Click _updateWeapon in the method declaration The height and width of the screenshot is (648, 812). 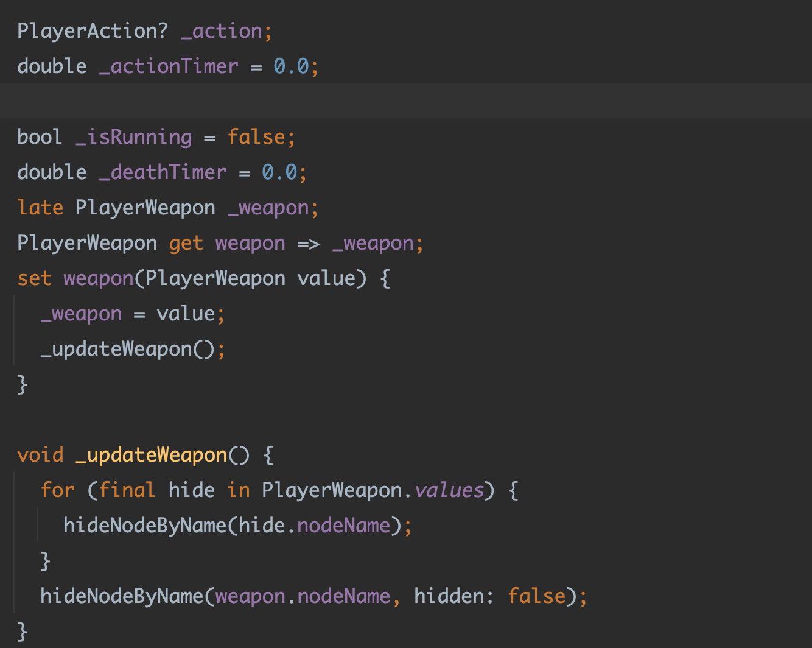coord(151,455)
